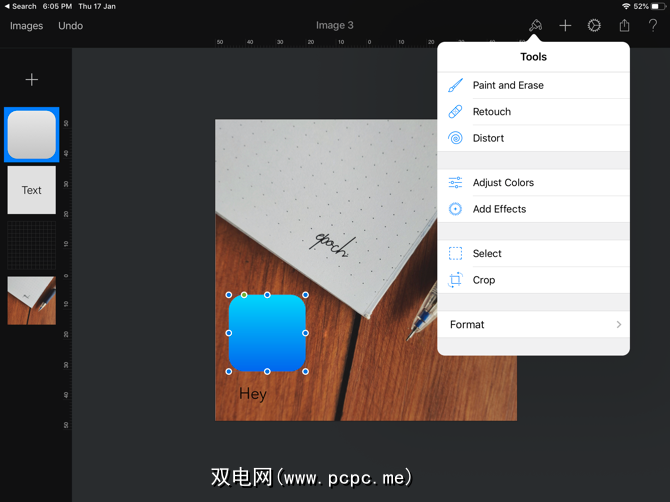Tap the Add Effects circle icon
This screenshot has width=670, height=502.
coord(455,209)
